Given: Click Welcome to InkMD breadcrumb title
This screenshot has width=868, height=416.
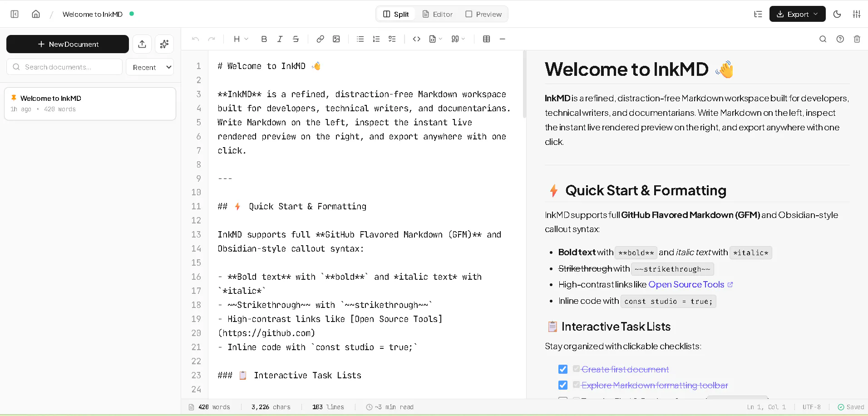Looking at the screenshot, I should (93, 14).
